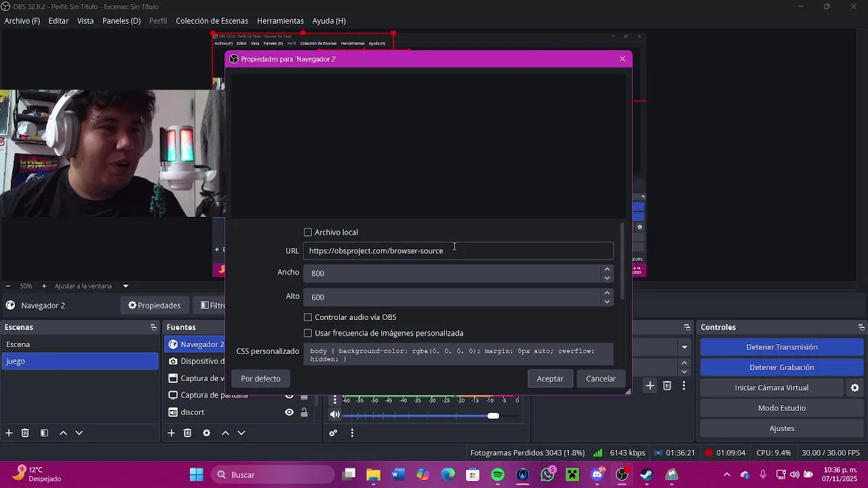The image size is (868, 488).
Task: Decrease the Alto value with down arrow
Action: pyautogui.click(x=607, y=302)
